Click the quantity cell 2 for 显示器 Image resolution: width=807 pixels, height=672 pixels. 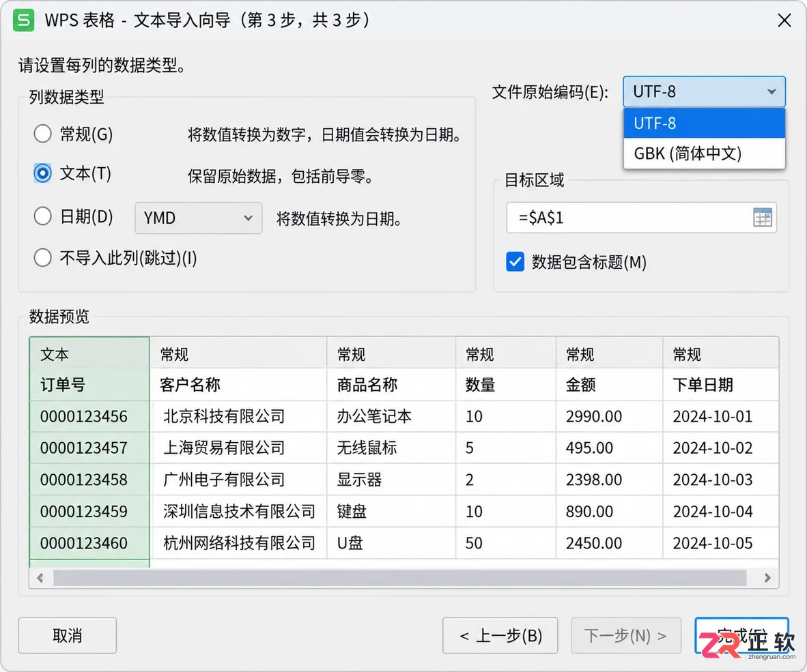pos(506,480)
